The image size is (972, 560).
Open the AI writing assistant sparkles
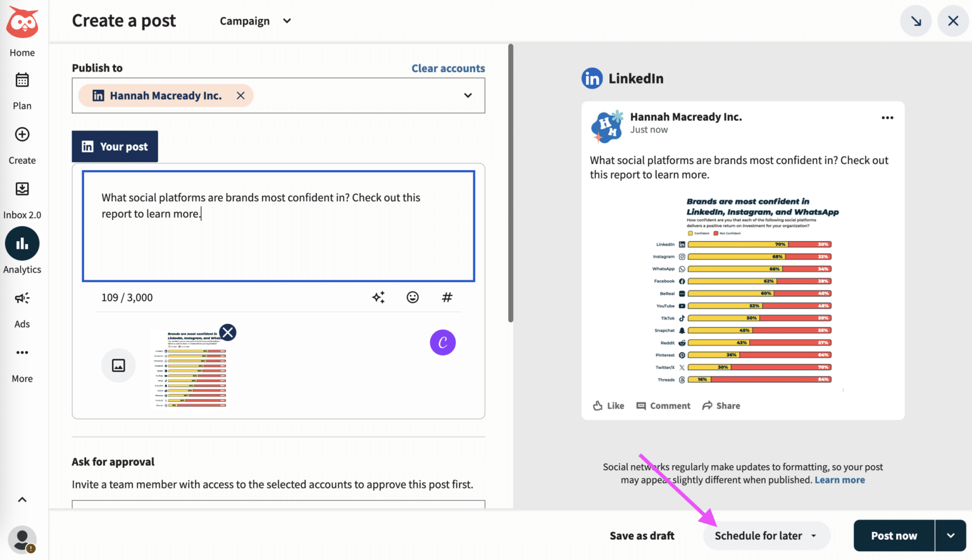(378, 297)
